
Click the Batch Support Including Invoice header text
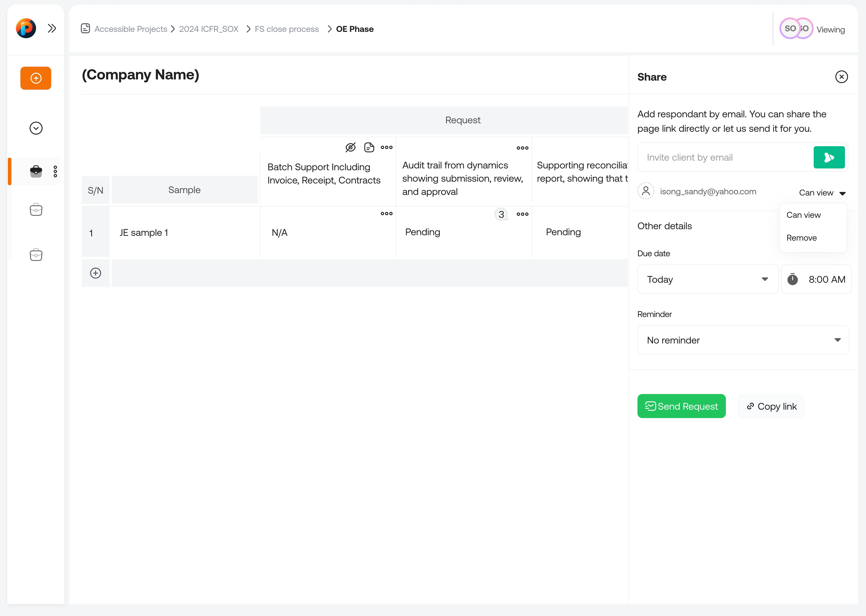pyautogui.click(x=324, y=173)
